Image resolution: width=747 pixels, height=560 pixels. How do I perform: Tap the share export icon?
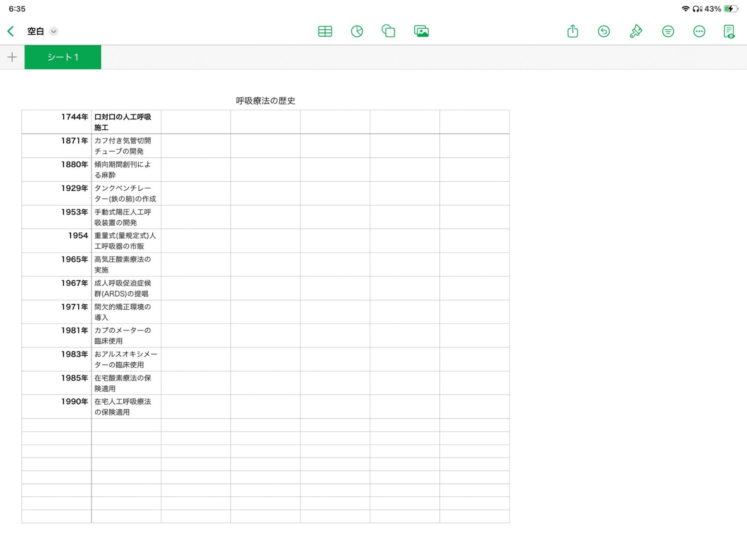[x=572, y=31]
